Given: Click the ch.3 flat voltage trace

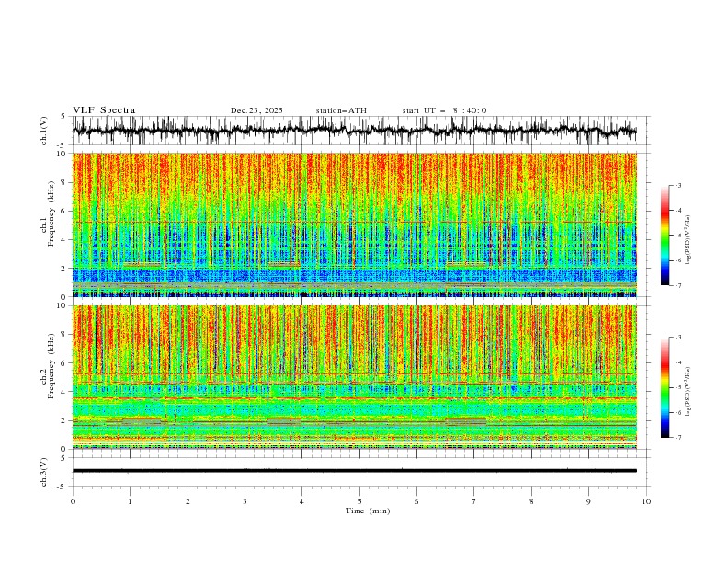Looking at the screenshot, I should (x=355, y=471).
